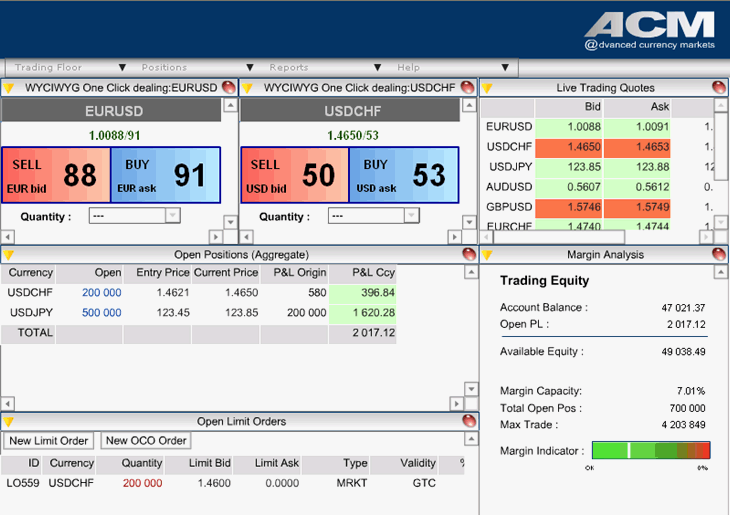
Task: Select the EURUSD Bid cell 1.0088 in quotes
Action: 568,127
